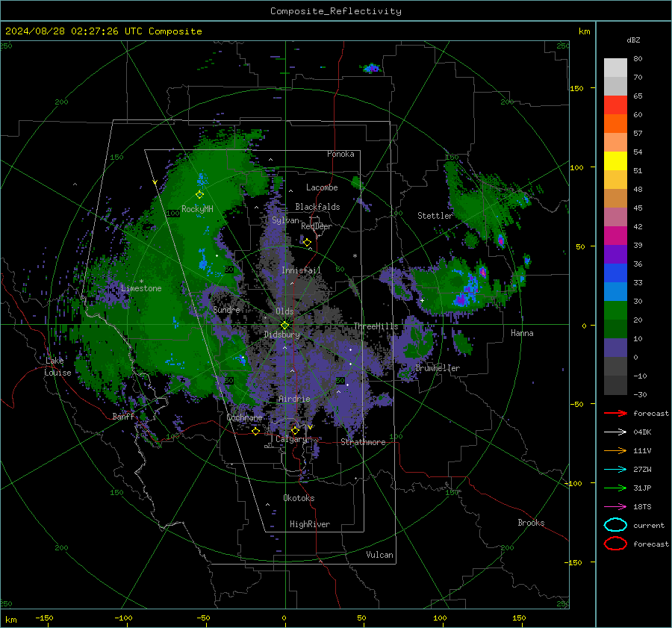Image resolution: width=672 pixels, height=628 pixels.
Task: Select the light gray 70–80 dBZ swatch
Action: pyautogui.click(x=615, y=68)
